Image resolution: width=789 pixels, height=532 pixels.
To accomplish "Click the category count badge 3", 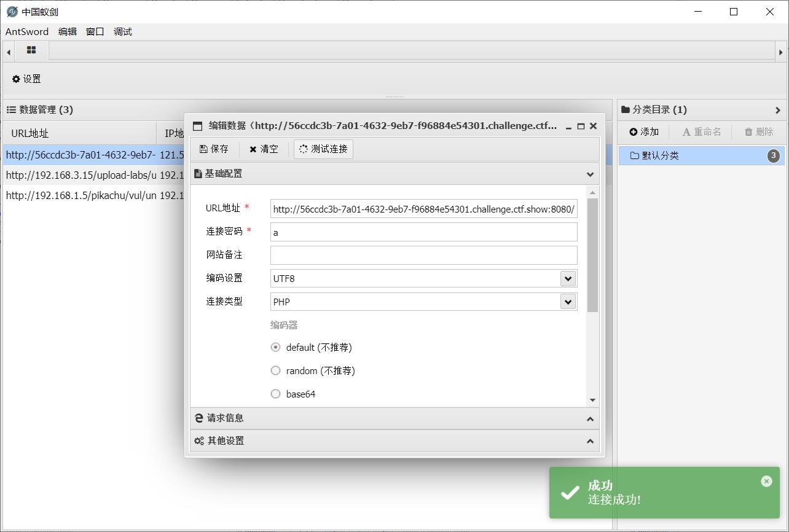I will coord(774,155).
